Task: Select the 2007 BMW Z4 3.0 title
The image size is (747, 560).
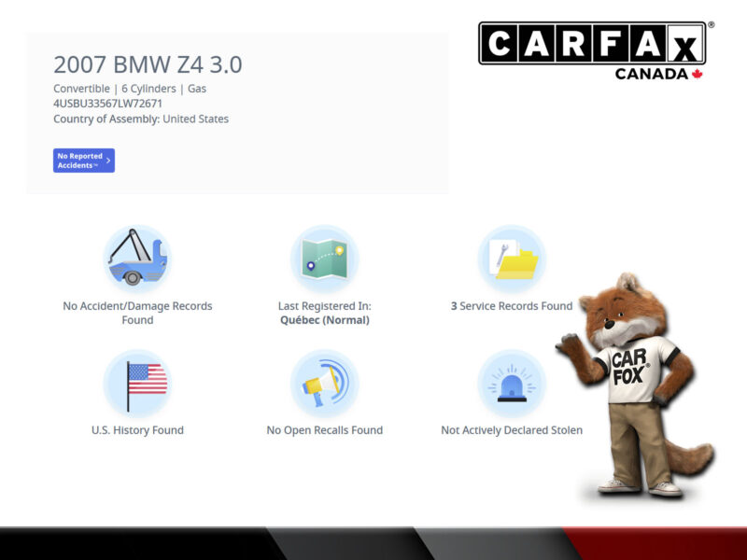Action: point(148,64)
